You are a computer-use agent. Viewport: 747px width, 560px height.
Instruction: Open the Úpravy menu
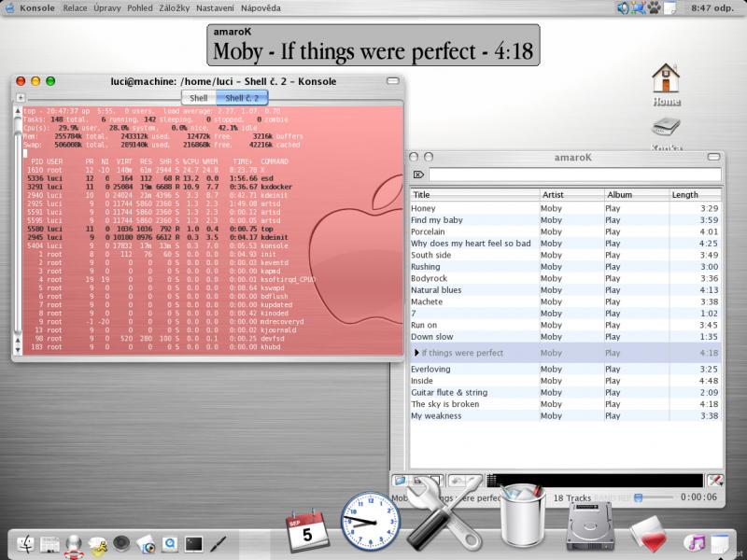click(x=107, y=8)
